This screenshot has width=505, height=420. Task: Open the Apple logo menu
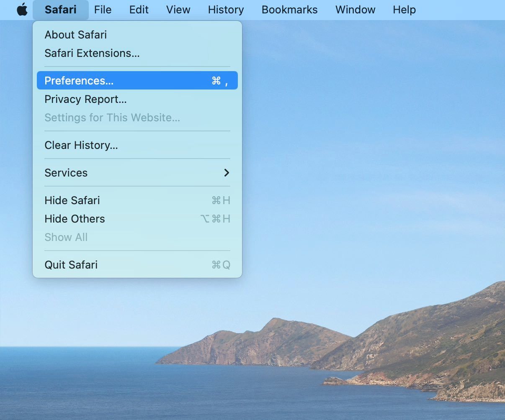coord(22,10)
